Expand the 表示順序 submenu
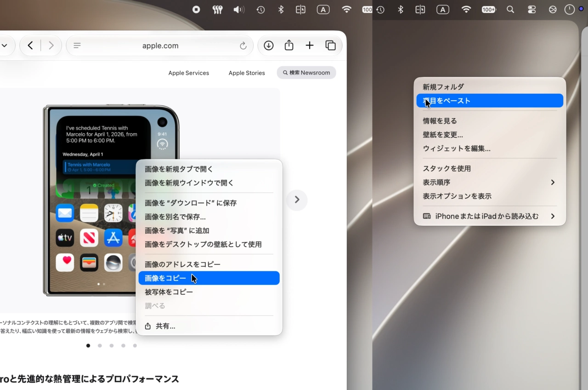Image resolution: width=588 pixels, height=390 pixels. coord(490,182)
